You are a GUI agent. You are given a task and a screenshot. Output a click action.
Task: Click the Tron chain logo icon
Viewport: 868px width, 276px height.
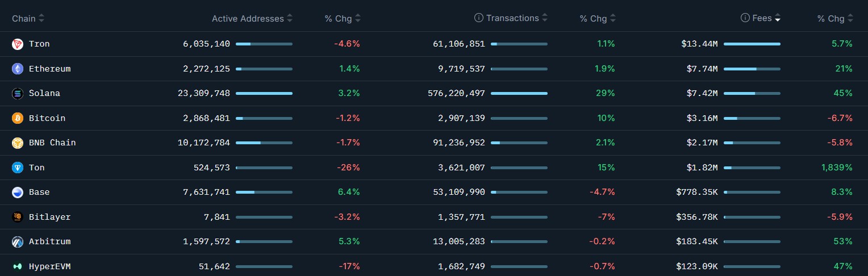pos(18,44)
